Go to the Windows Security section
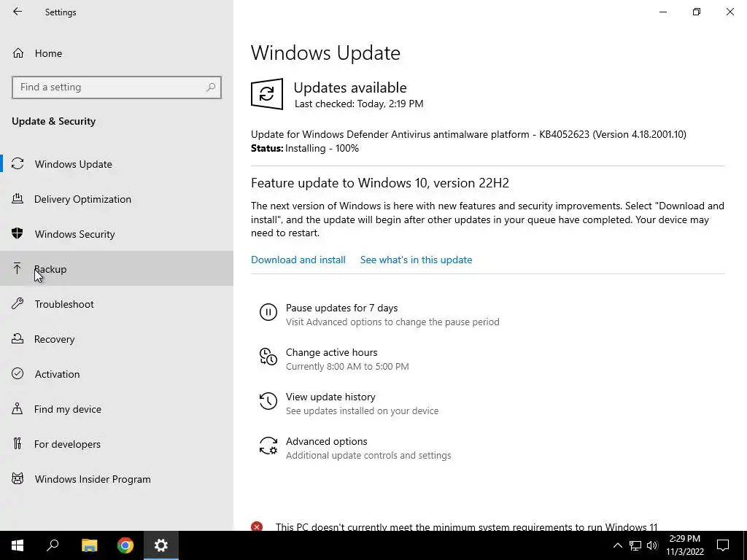 coord(117,234)
